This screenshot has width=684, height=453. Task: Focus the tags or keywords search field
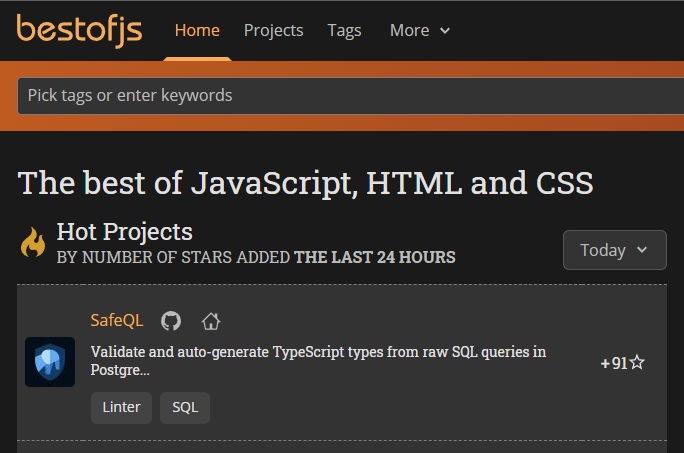point(351,96)
